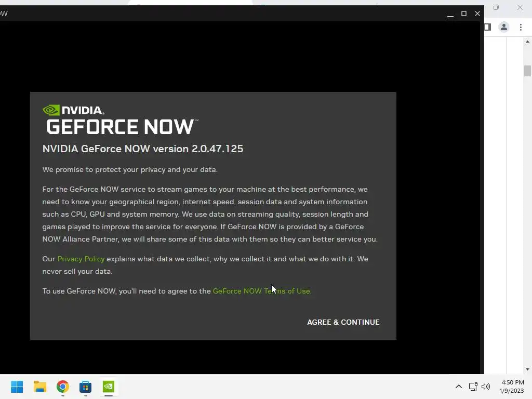
Task: Switch to Google Chrome in the taskbar
Action: tap(63, 387)
